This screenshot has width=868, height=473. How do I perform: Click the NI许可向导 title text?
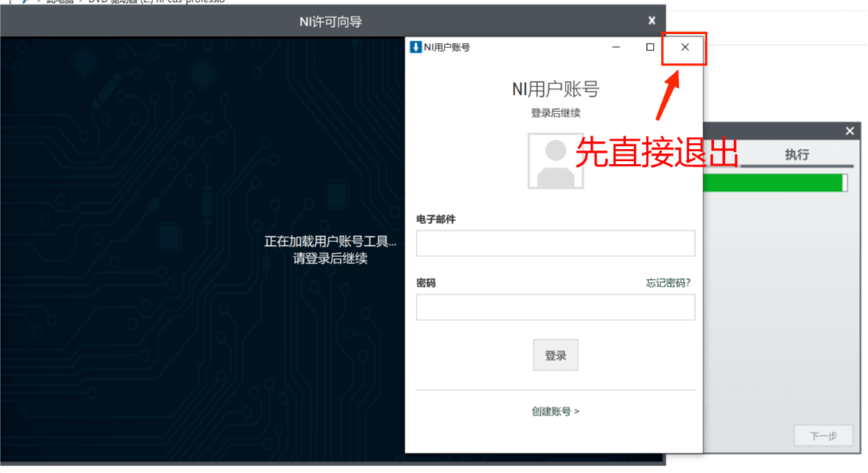click(330, 22)
